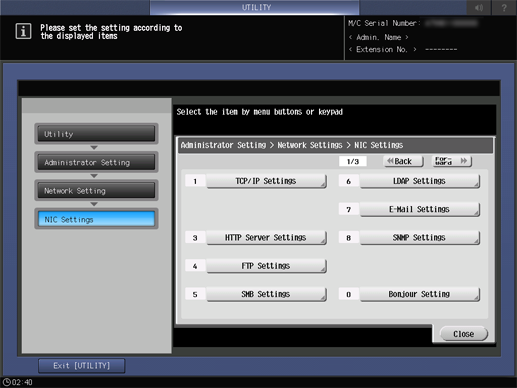Choose E-Mail Settings
Viewport: 517px width, 388px height.
coord(420,209)
